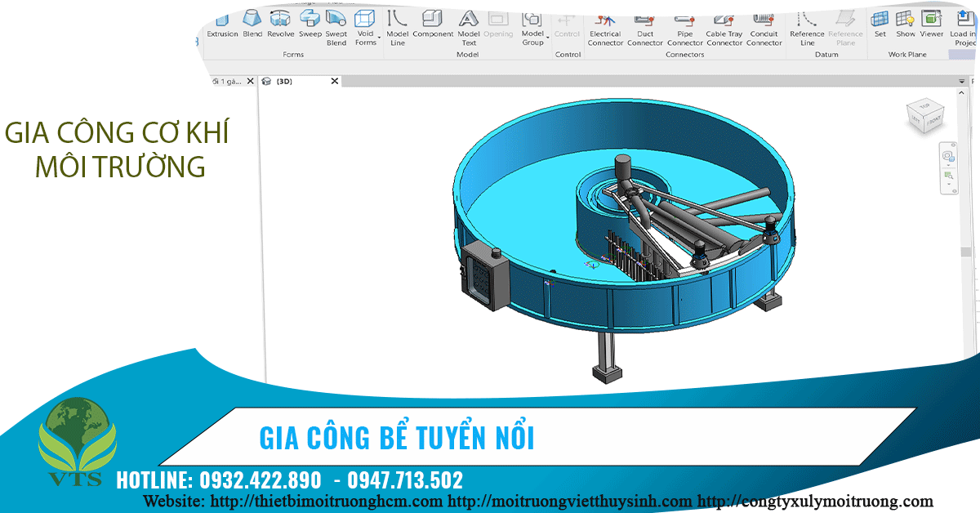The height and width of the screenshot is (513, 980).
Task: Draw a Reference Line
Action: pyautogui.click(x=807, y=28)
